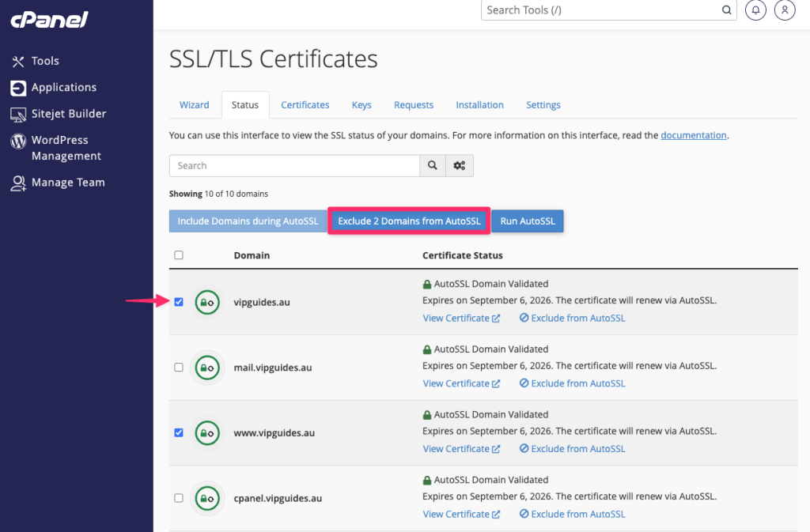This screenshot has height=532, width=810.
Task: Click the SSL/TLS Certificates heading
Action: point(273,58)
